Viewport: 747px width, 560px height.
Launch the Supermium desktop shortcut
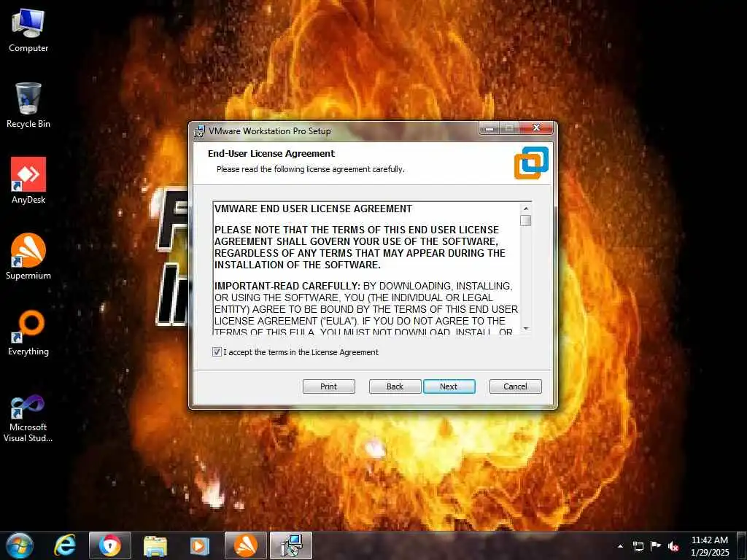(x=28, y=257)
